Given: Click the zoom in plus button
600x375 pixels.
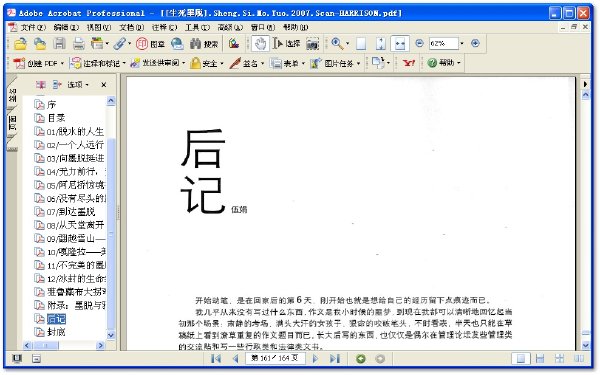Looking at the screenshot, I should 475,43.
